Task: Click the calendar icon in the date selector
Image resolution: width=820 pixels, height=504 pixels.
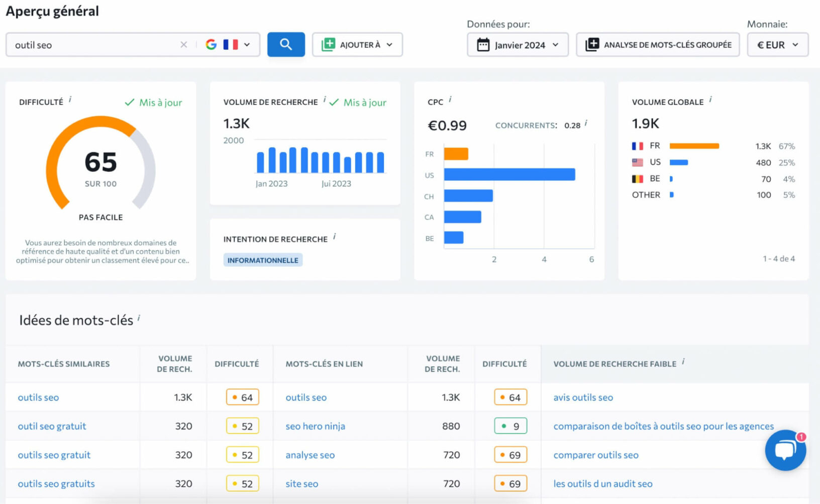Action: 483,45
